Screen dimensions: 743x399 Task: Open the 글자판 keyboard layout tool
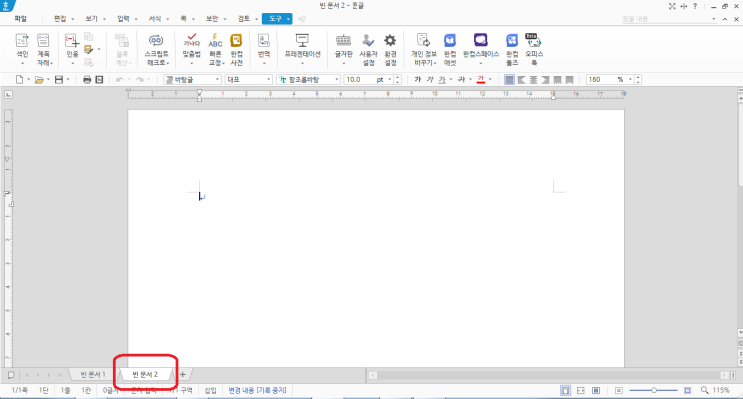(344, 49)
